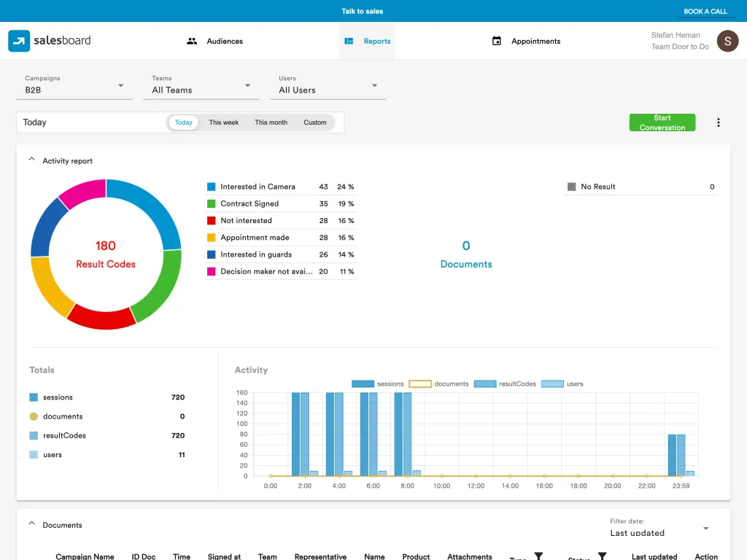This screenshot has height=560, width=747.
Task: Click the Appointment made yellow swatch
Action: [x=211, y=238]
